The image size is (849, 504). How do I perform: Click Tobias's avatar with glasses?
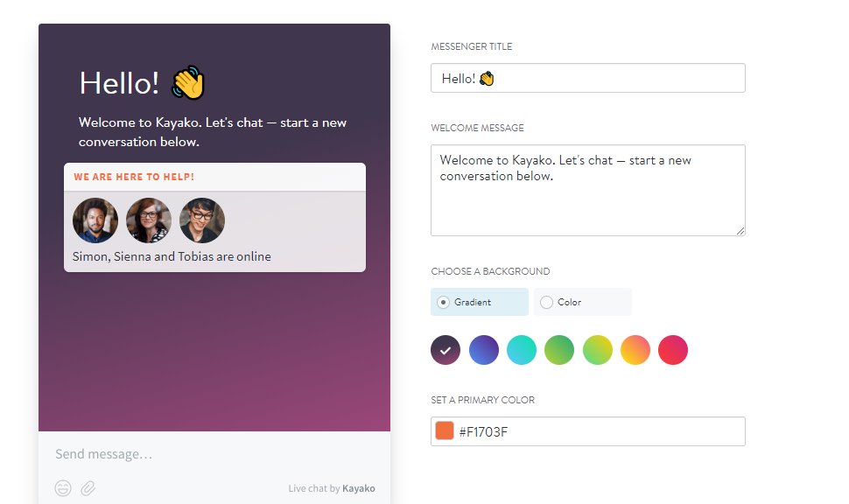202,220
